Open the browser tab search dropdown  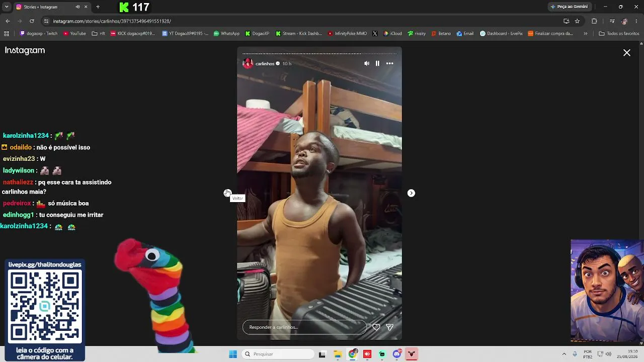(x=7, y=7)
